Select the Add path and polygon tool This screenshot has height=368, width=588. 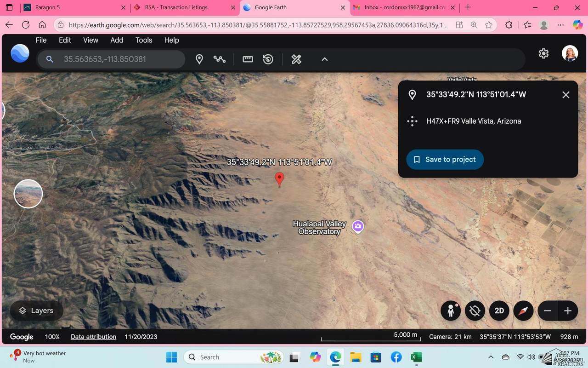point(220,59)
